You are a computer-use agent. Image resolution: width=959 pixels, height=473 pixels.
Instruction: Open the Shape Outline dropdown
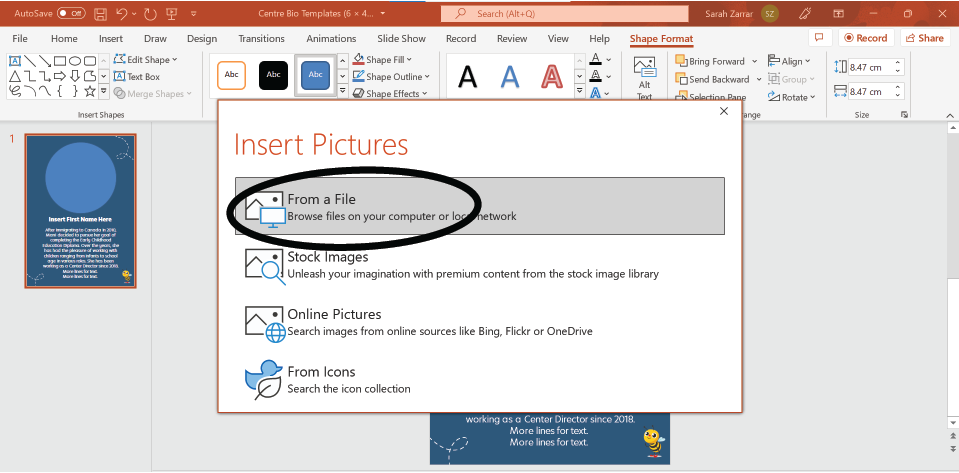point(396,77)
